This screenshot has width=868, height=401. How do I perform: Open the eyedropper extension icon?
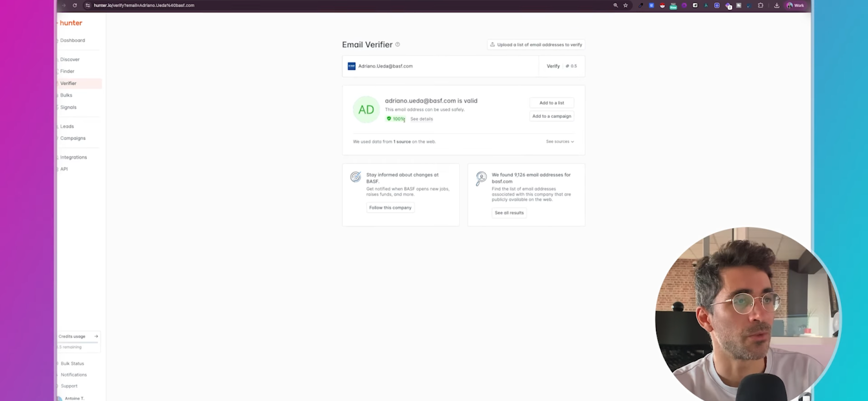click(x=641, y=5)
